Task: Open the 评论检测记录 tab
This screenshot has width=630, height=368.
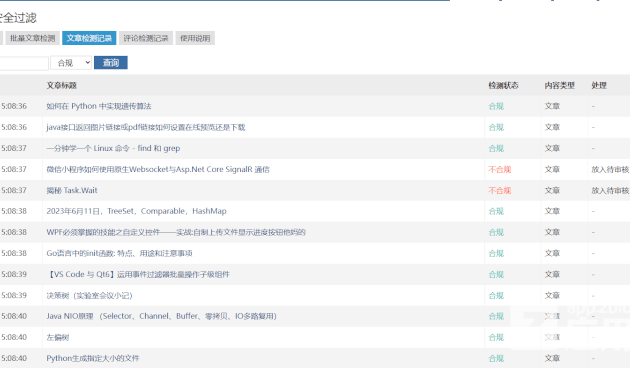Action: coord(146,38)
